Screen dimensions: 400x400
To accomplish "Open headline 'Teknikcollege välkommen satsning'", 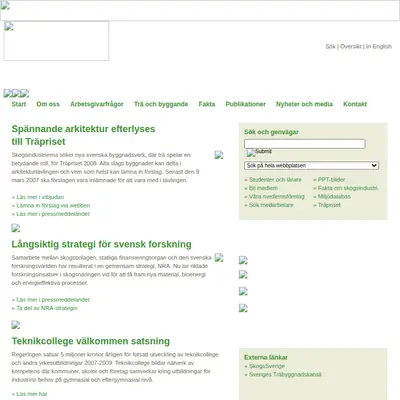I will point(91,341).
